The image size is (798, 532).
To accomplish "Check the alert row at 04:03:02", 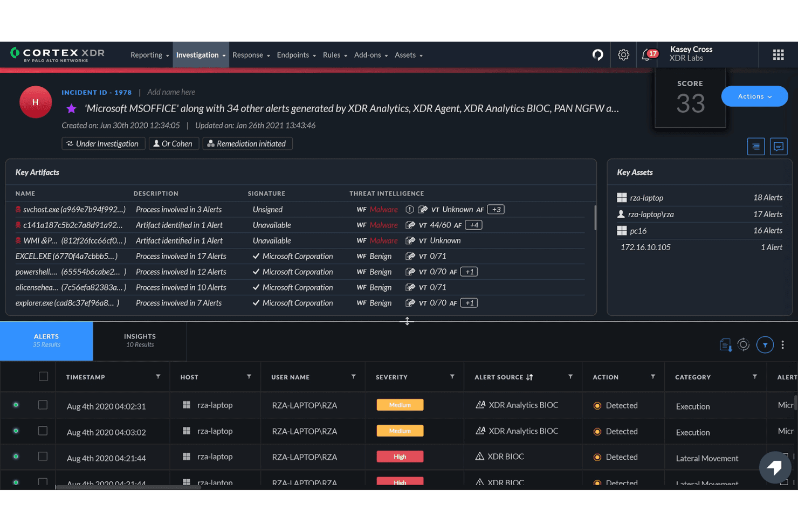I will (43, 431).
